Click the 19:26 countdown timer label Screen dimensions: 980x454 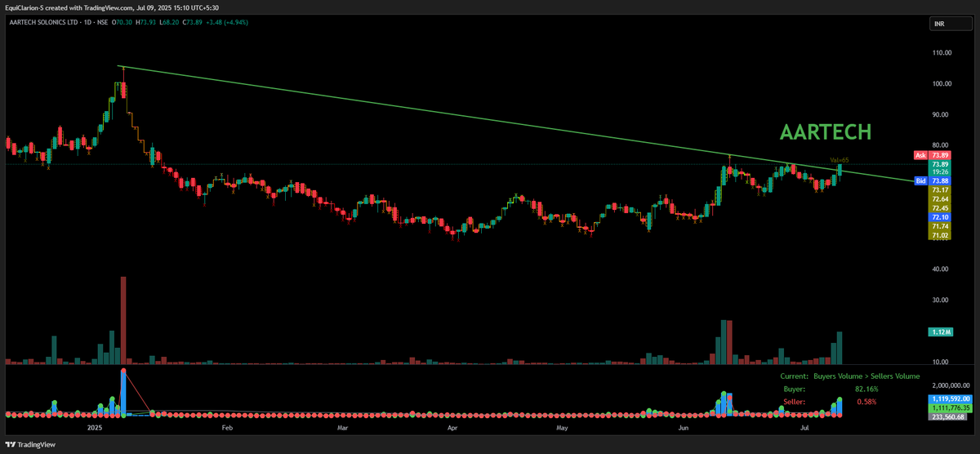click(x=938, y=171)
